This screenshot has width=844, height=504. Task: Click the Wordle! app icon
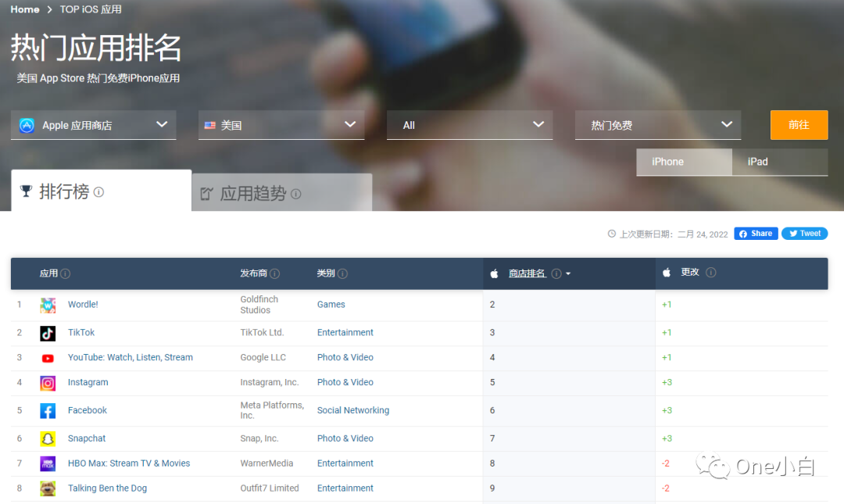48,304
